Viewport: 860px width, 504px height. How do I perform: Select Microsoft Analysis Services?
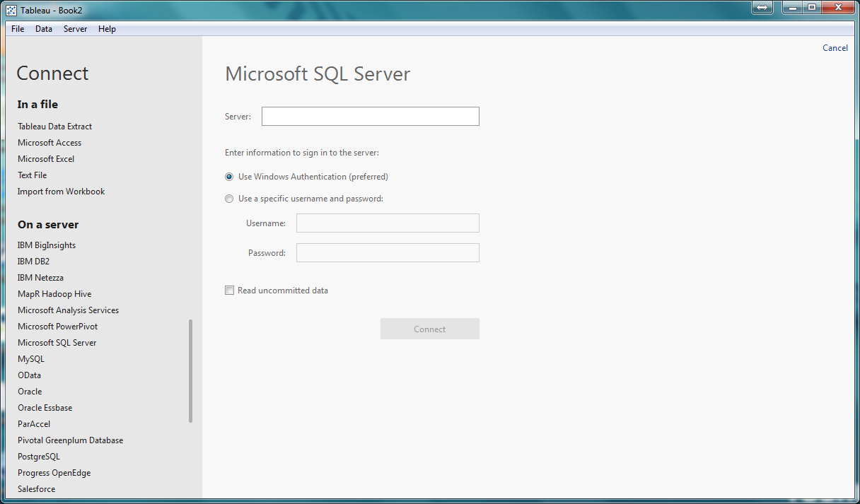coord(69,310)
